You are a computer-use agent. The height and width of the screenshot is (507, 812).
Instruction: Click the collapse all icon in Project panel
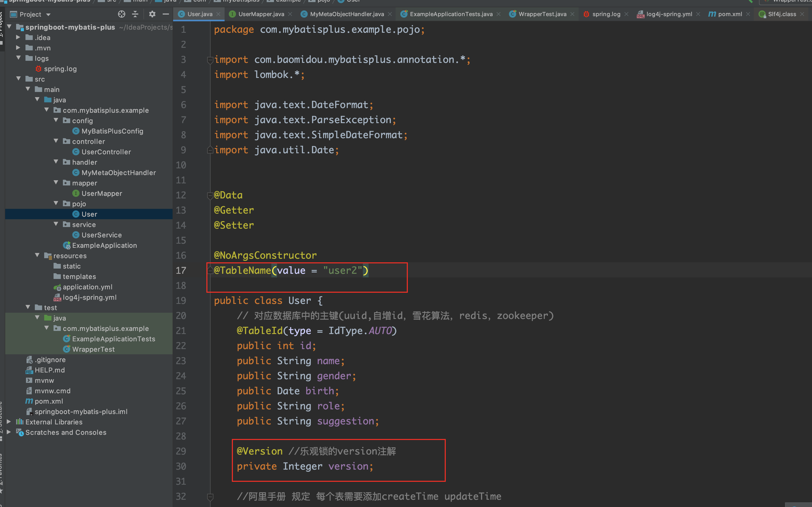click(135, 14)
